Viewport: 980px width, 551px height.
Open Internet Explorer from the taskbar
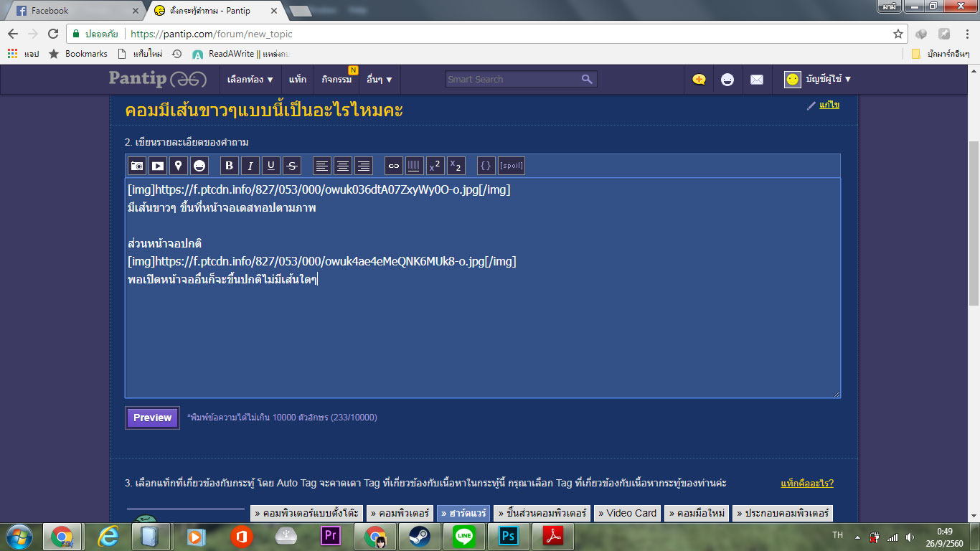pyautogui.click(x=108, y=537)
